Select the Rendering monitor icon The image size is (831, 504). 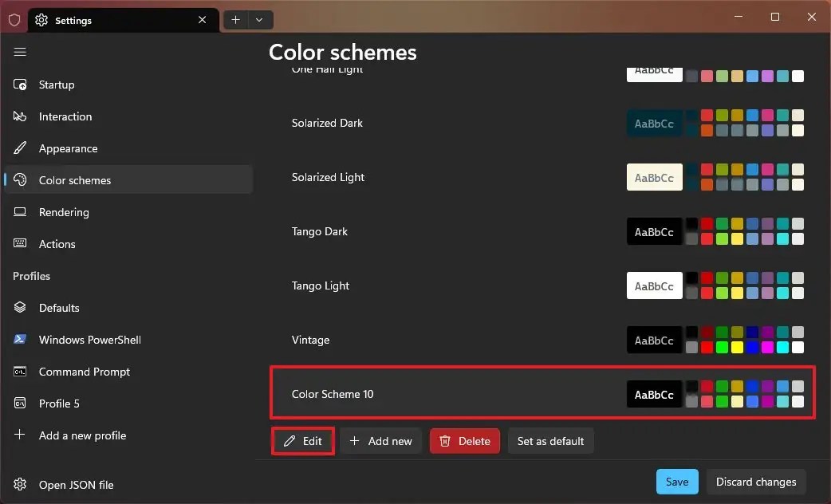(x=20, y=212)
